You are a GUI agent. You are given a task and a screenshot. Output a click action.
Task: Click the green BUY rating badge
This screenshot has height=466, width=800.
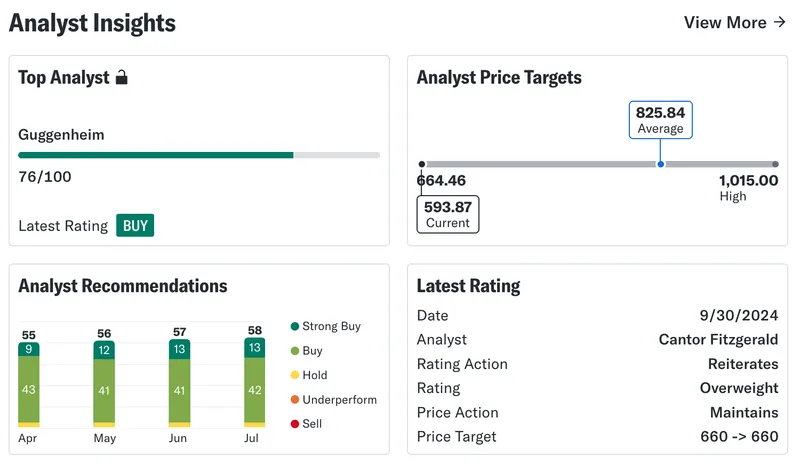click(x=135, y=226)
